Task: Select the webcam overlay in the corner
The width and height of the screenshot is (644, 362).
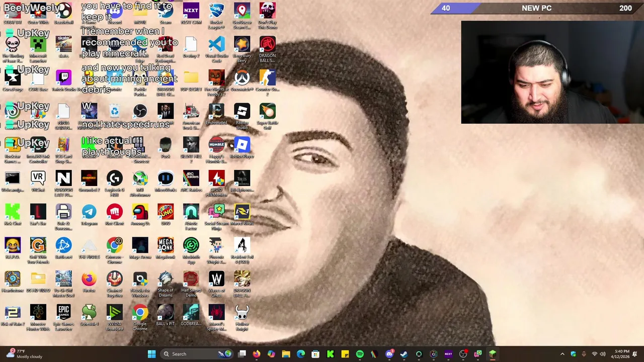Action: pos(552,72)
